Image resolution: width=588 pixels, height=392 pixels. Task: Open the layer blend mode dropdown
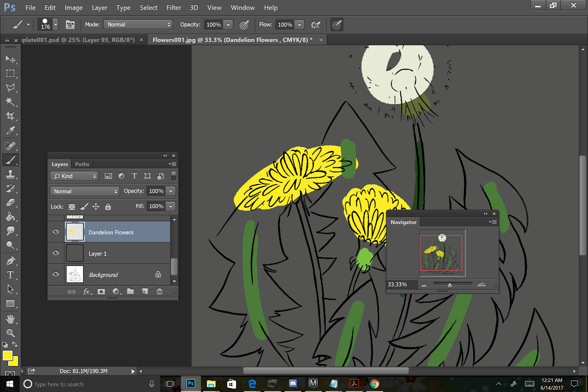85,191
